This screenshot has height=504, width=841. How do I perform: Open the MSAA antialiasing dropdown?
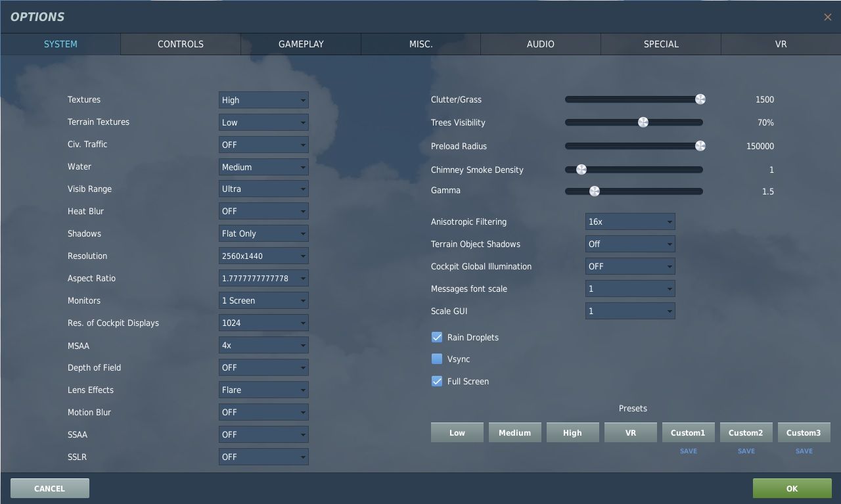(263, 345)
